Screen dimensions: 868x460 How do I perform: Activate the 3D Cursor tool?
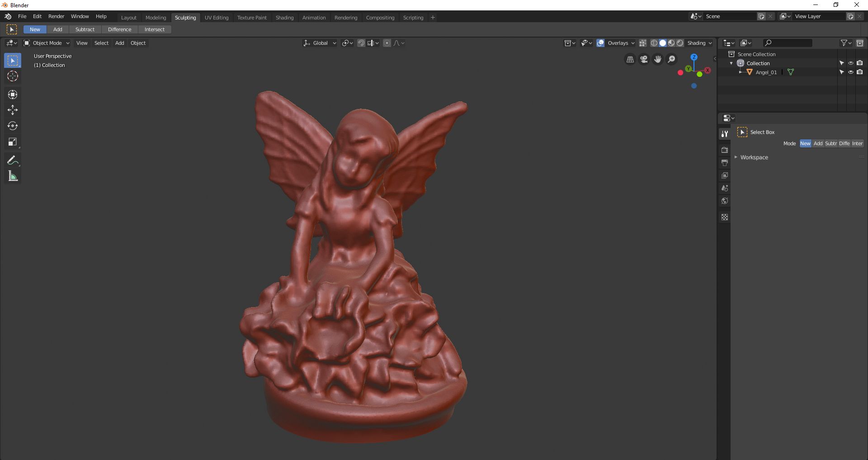(x=13, y=76)
